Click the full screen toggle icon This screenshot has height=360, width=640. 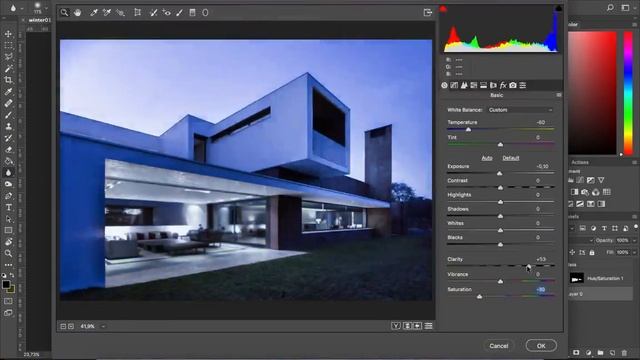[427, 13]
